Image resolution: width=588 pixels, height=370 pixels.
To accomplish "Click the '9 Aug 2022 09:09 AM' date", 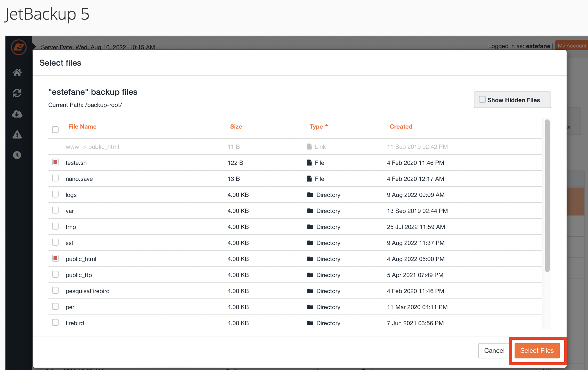I will (x=416, y=195).
